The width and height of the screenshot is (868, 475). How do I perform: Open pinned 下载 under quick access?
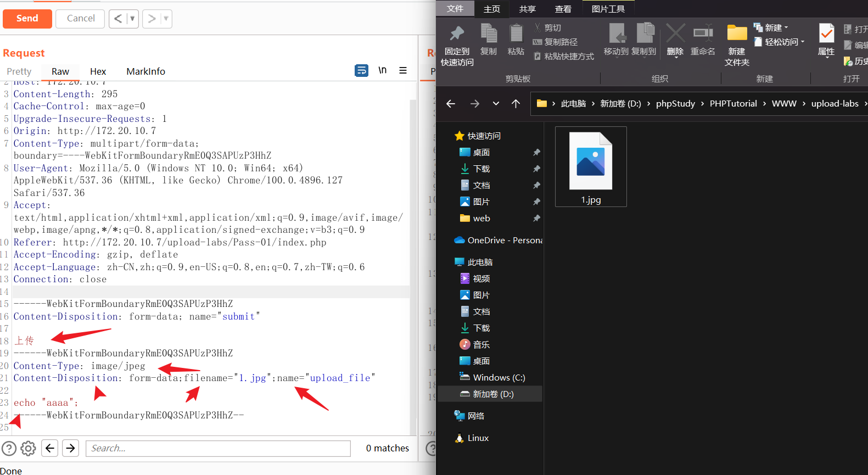[x=475, y=169]
